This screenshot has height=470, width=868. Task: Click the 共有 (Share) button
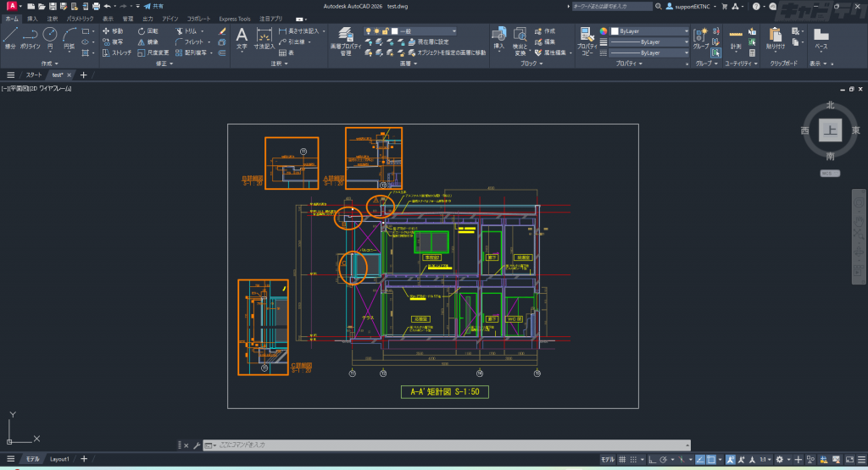tap(153, 6)
